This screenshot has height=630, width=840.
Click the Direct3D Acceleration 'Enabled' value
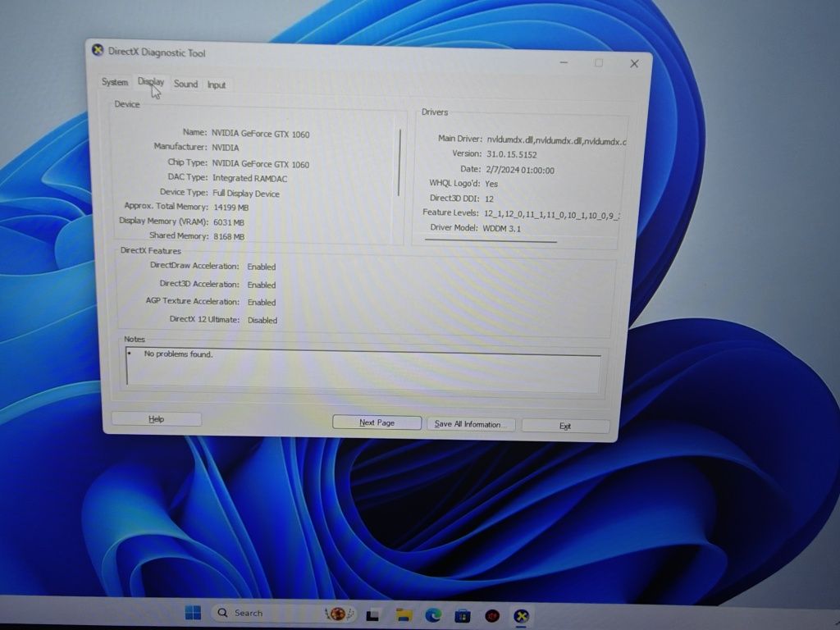262,285
